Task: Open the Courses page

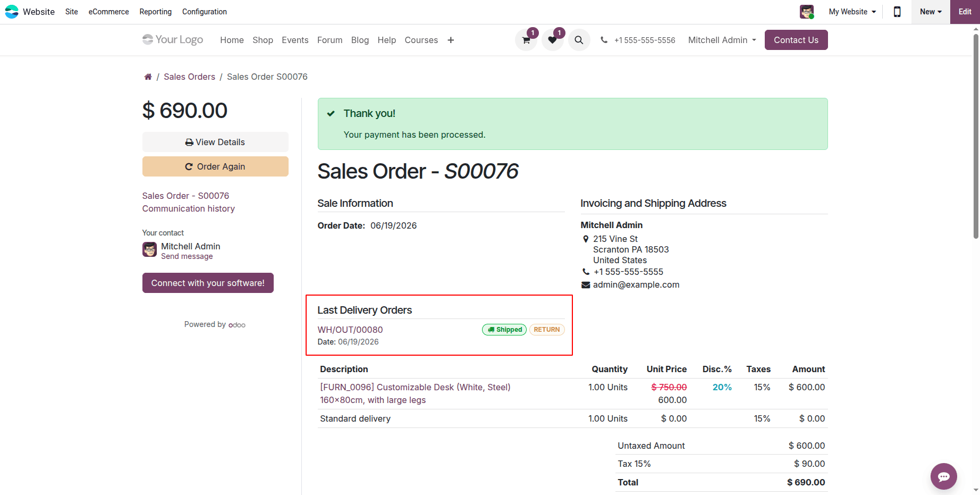Action: [421, 40]
